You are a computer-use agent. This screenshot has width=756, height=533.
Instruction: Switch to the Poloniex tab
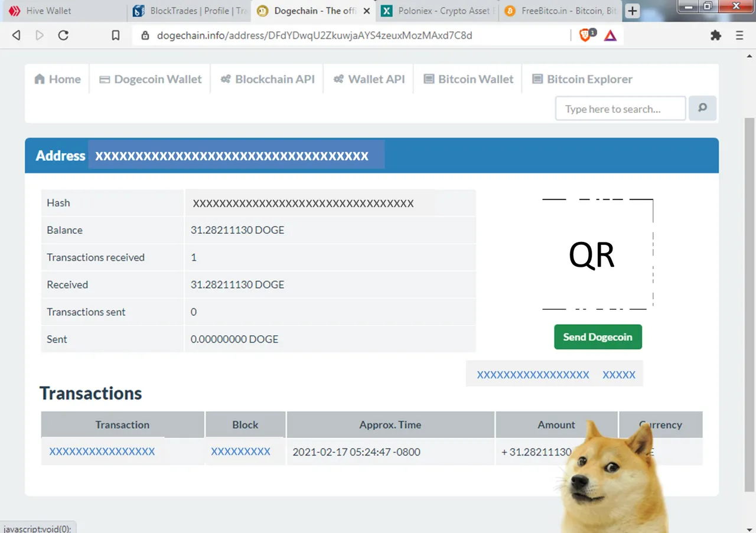pyautogui.click(x=436, y=11)
